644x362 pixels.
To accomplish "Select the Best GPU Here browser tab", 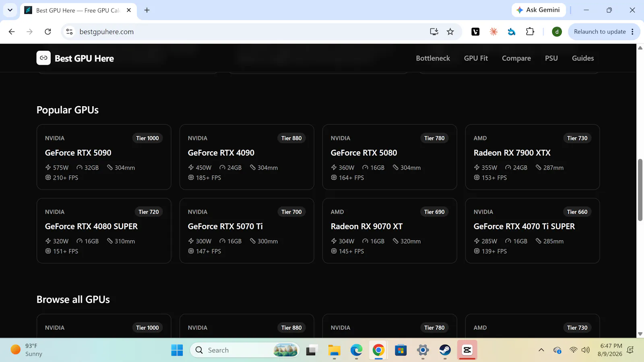I will coord(78,10).
